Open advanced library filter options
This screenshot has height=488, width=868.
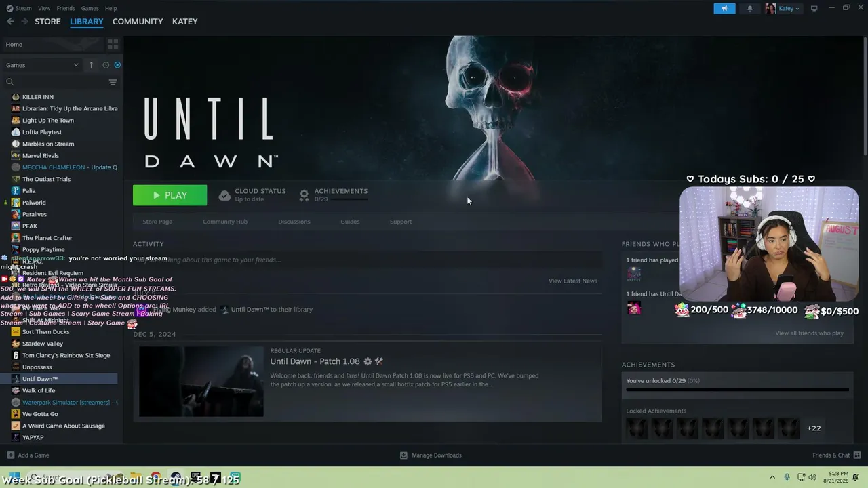(x=113, y=82)
